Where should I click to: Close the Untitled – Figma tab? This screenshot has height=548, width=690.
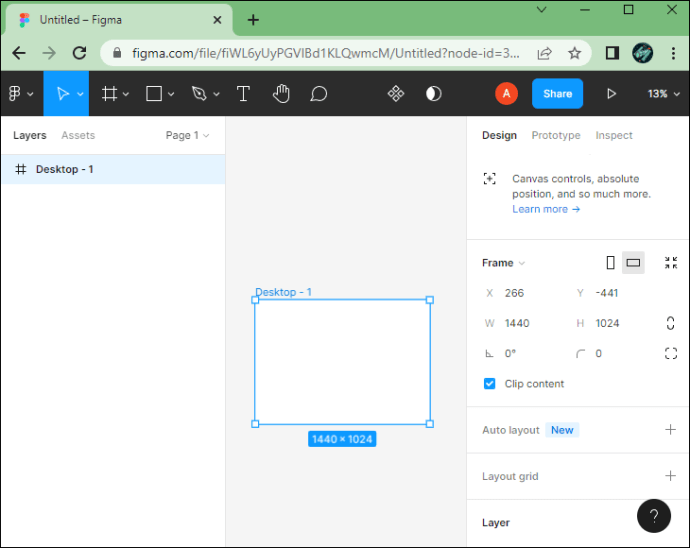pyautogui.click(x=217, y=20)
